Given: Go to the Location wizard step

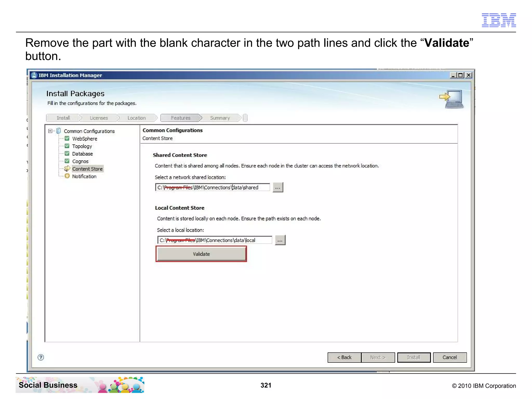Looking at the screenshot, I should pyautogui.click(x=136, y=118).
